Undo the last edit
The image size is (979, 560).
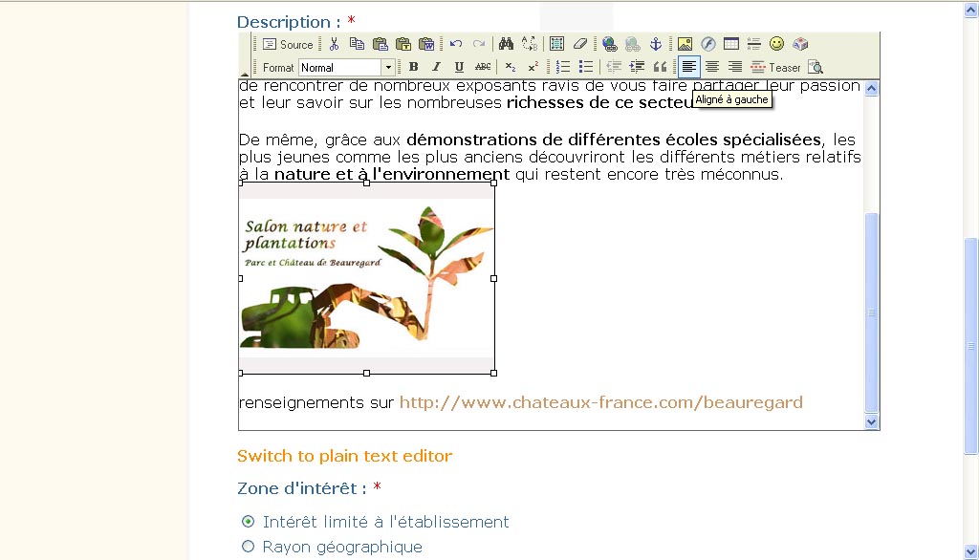tap(456, 44)
